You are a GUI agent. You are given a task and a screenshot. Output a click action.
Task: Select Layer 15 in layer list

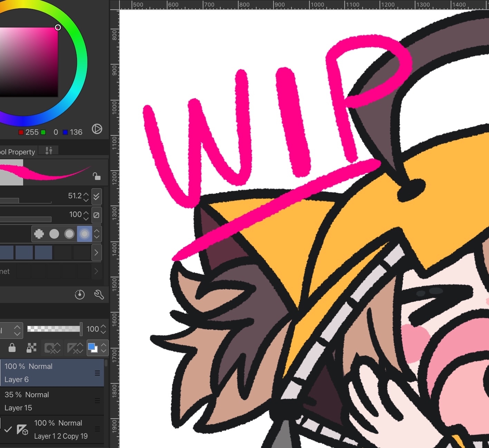tap(48, 401)
